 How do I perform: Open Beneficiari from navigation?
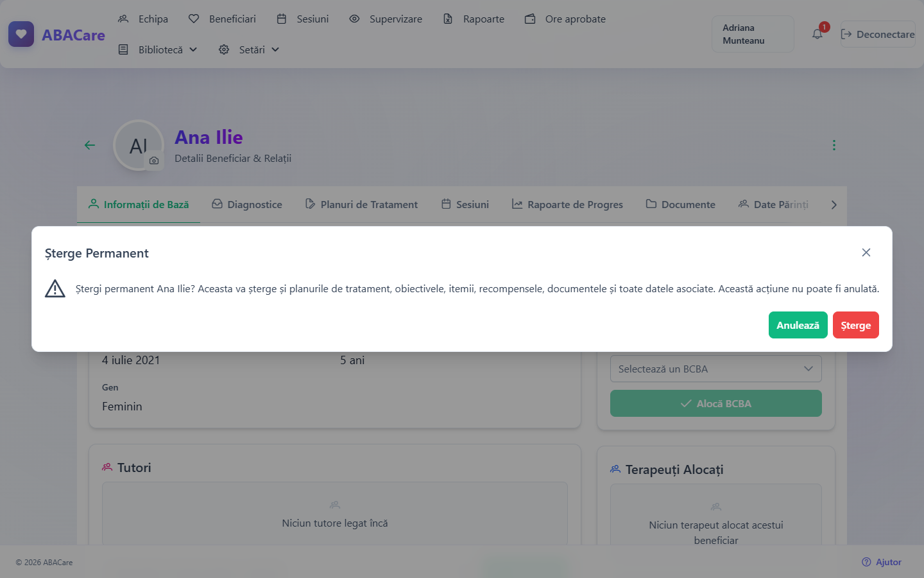point(222,19)
